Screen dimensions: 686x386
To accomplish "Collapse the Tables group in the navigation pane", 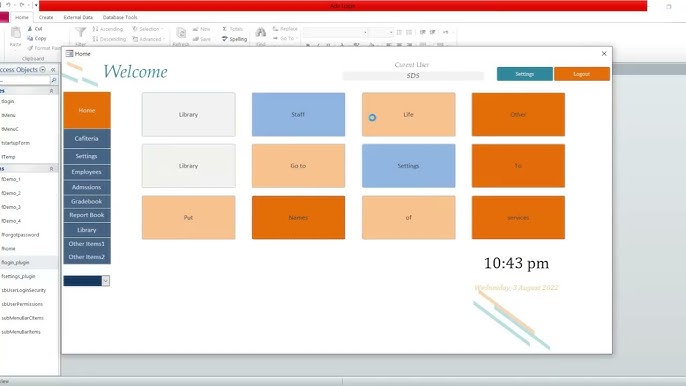I will click(51, 91).
